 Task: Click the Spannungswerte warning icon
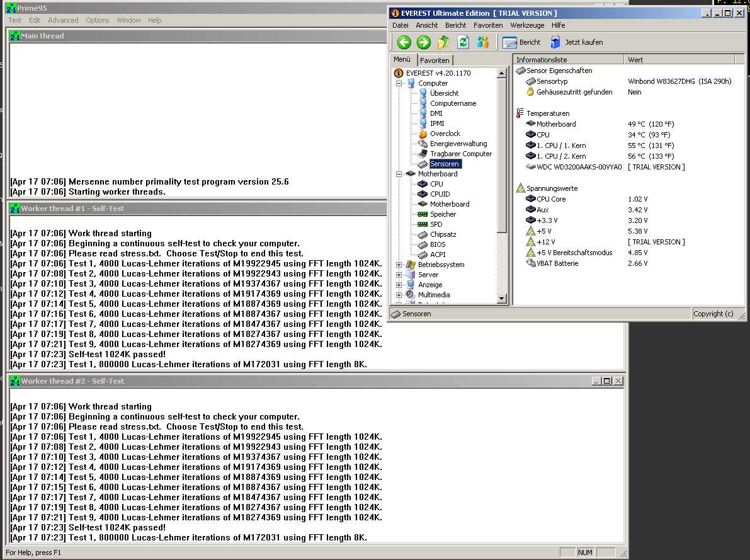point(520,188)
